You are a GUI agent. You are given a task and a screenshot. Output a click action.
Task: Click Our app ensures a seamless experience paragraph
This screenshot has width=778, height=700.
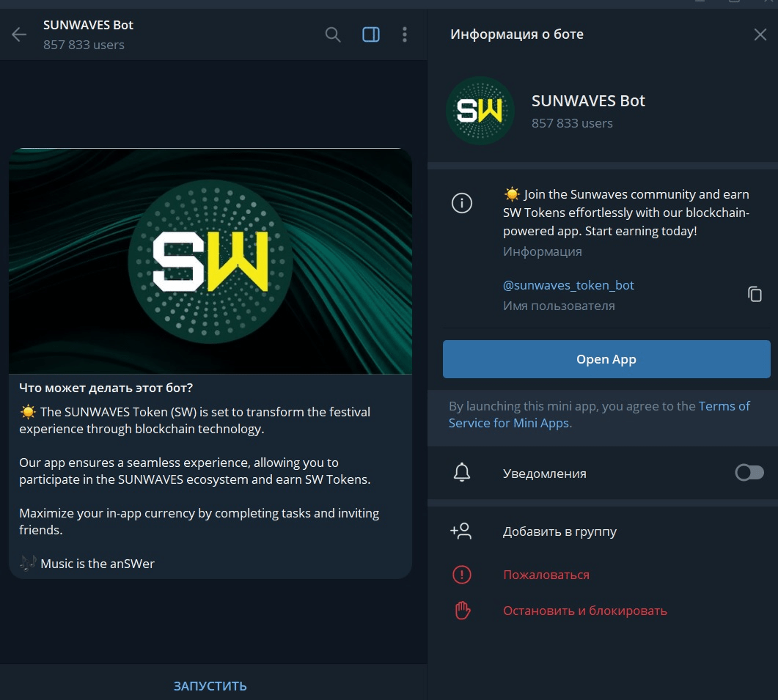click(x=194, y=471)
